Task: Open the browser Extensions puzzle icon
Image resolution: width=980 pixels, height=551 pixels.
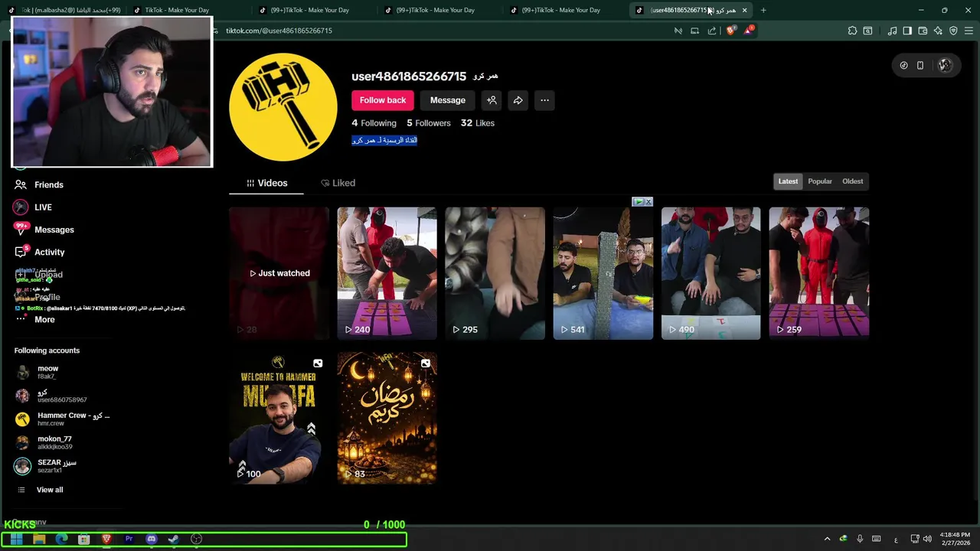Action: (852, 31)
